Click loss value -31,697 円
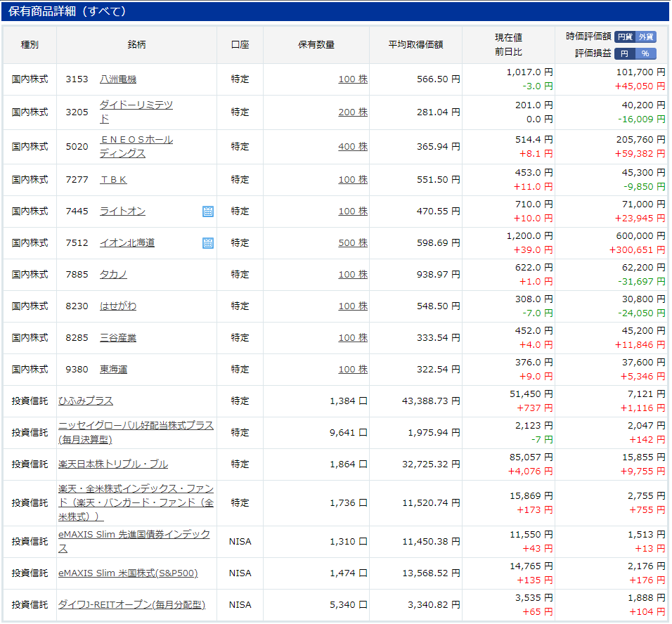Image resolution: width=672 pixels, height=624 pixels. (642, 282)
